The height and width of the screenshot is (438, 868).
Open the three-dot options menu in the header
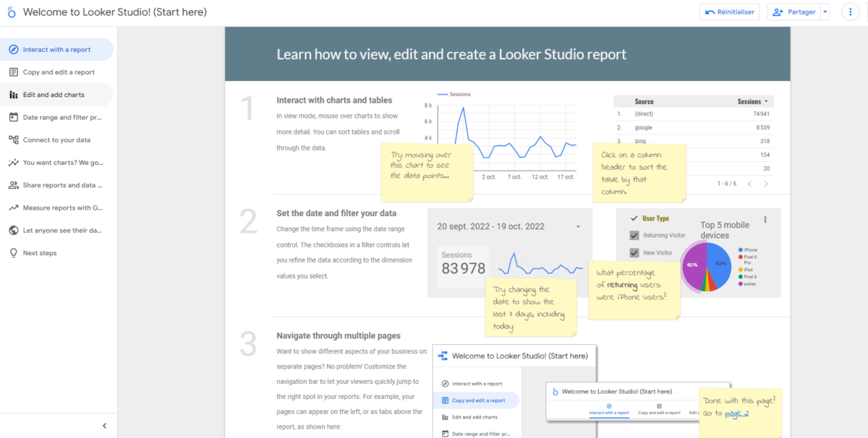(851, 12)
